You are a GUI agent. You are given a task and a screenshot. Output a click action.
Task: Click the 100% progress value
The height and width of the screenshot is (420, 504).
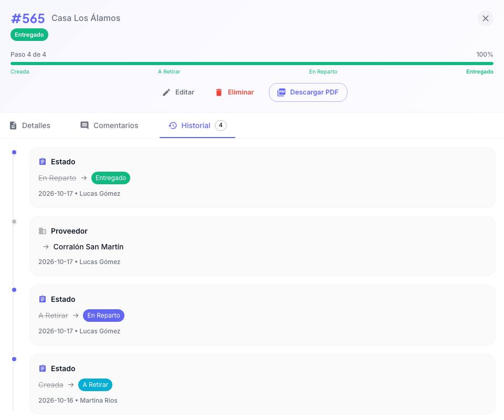485,55
